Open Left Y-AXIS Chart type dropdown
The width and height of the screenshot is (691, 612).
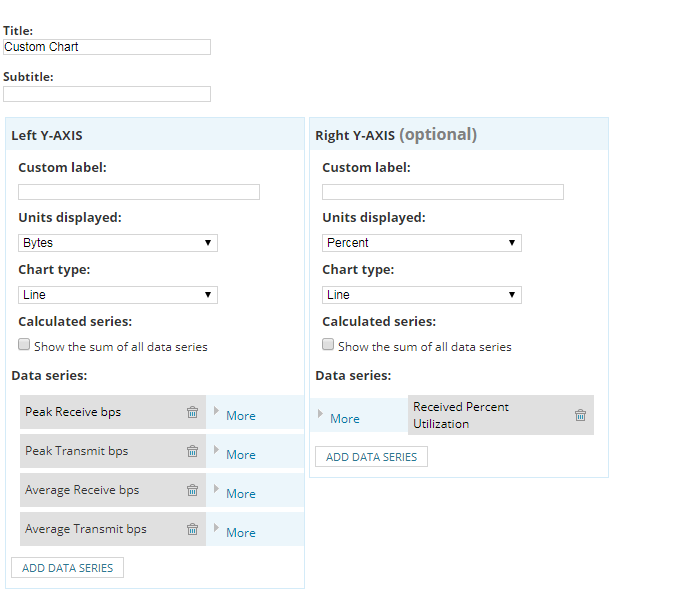(118, 295)
